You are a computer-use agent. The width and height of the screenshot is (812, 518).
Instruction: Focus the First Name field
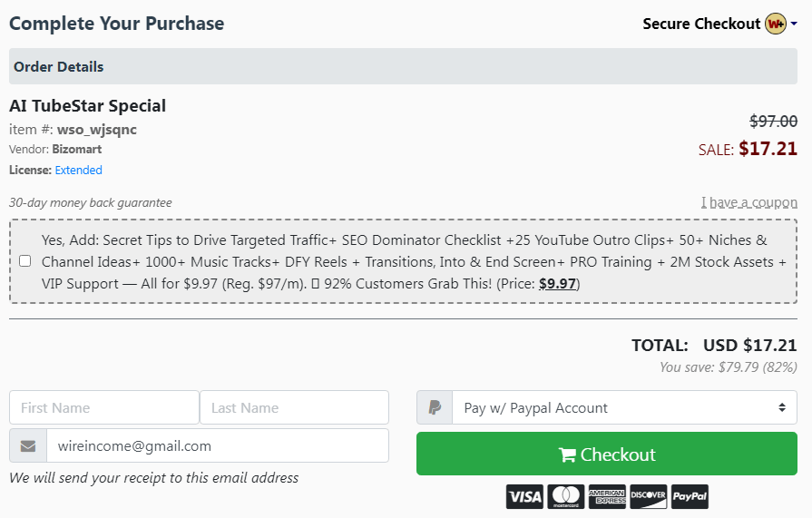coord(104,407)
